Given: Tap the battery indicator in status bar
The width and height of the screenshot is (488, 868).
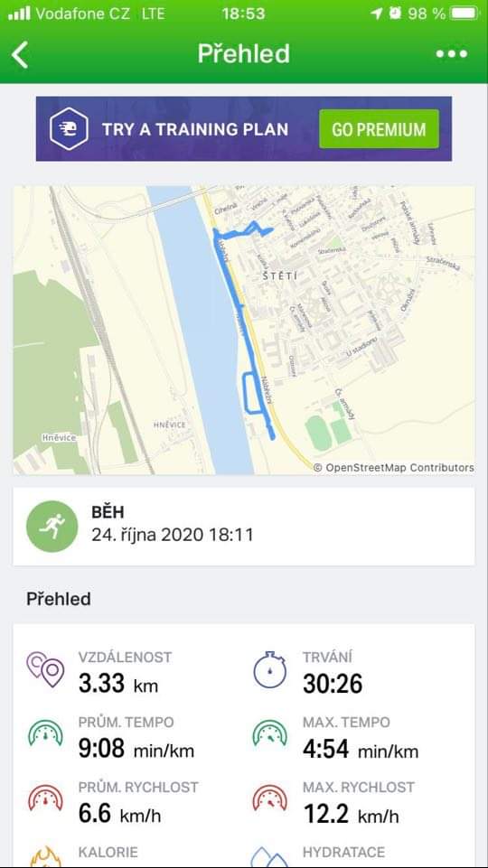Looking at the screenshot, I should pyautogui.click(x=465, y=14).
